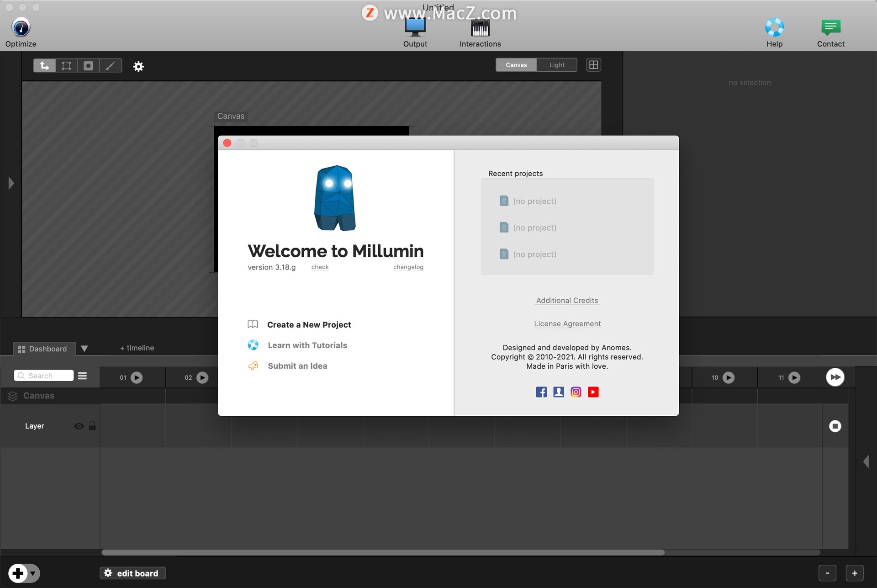877x588 pixels.
Task: Open the Help lifebuoy
Action: tap(774, 33)
